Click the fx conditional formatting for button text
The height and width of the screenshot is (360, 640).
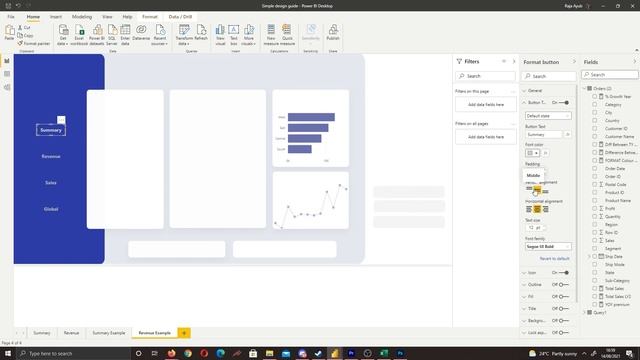coord(567,134)
